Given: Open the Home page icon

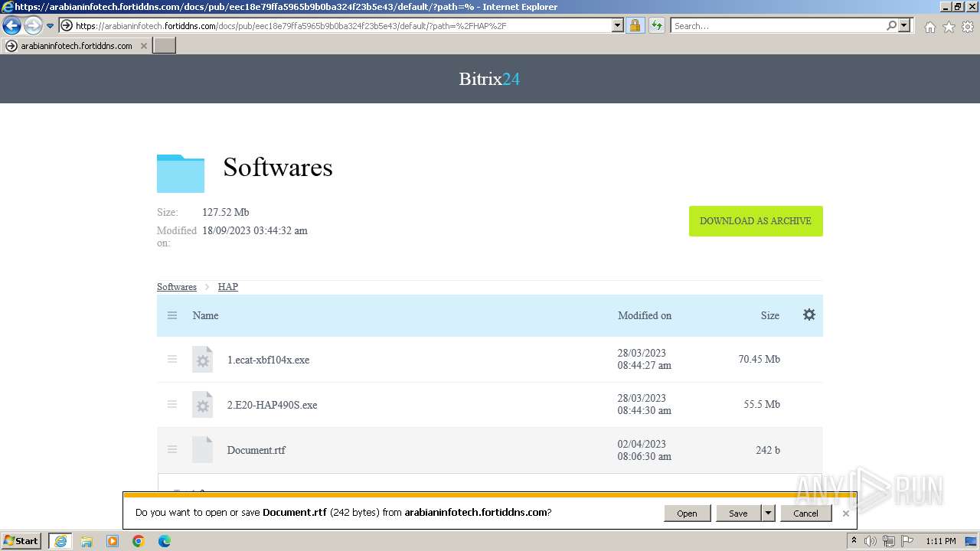Looking at the screenshot, I should [929, 27].
